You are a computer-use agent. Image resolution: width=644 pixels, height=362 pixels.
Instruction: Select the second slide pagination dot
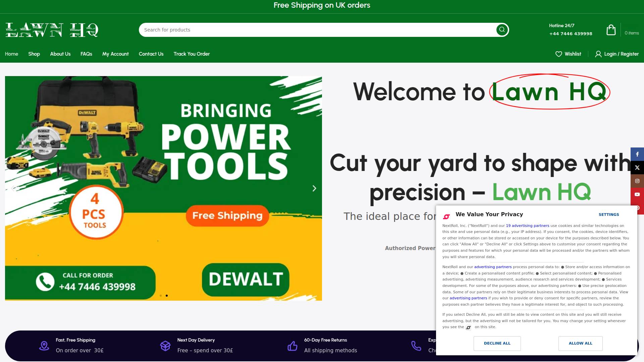click(167, 296)
